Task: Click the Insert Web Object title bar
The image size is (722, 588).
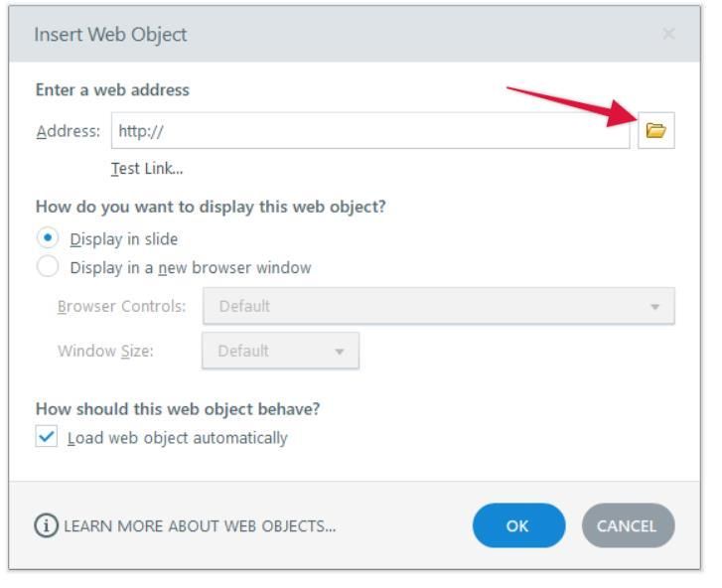Action: [x=298, y=35]
